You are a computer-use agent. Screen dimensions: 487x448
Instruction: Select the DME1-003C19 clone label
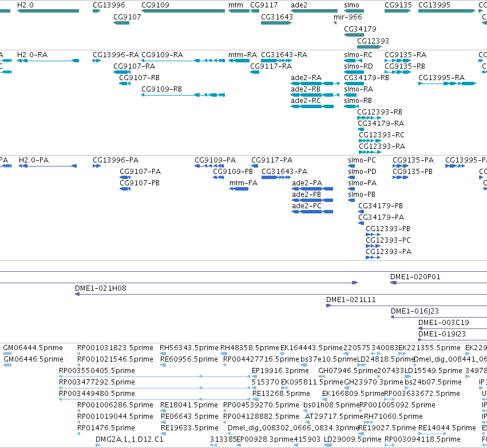444,323
